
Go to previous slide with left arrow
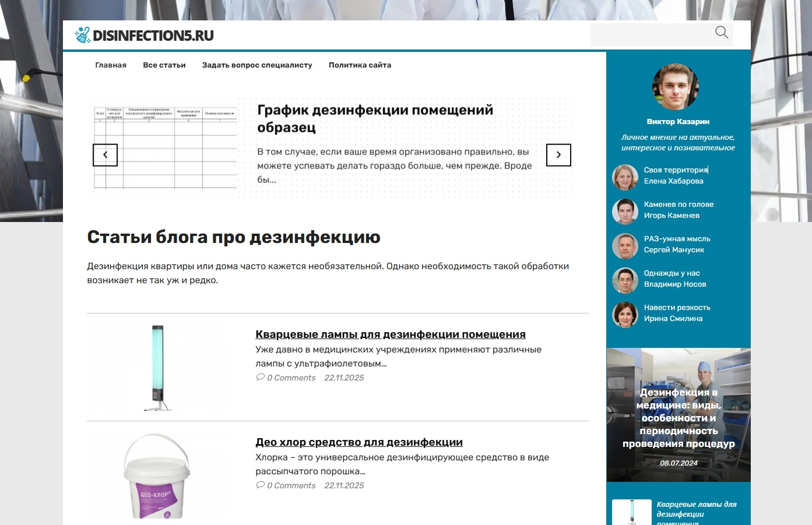[x=105, y=155]
